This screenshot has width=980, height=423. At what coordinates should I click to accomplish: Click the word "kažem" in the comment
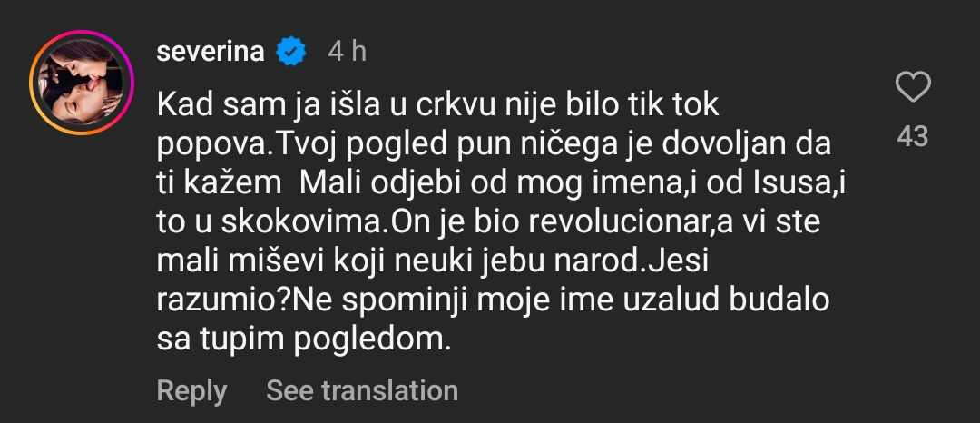point(236,184)
